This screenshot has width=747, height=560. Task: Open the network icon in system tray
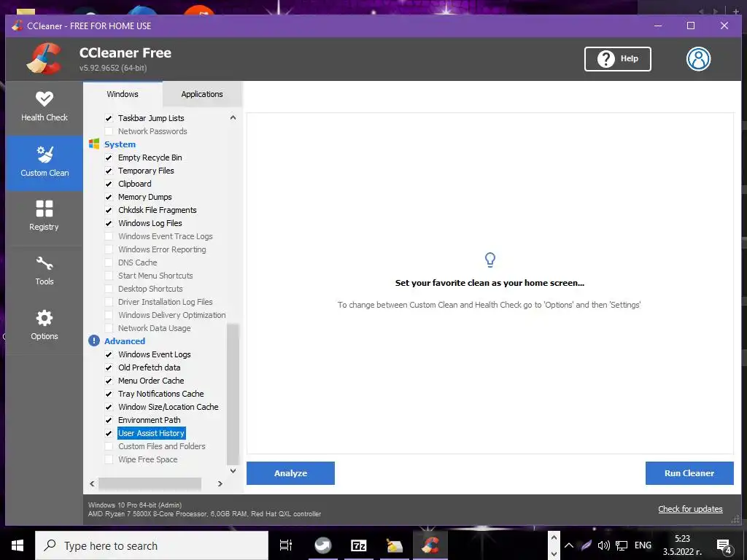tap(622, 545)
